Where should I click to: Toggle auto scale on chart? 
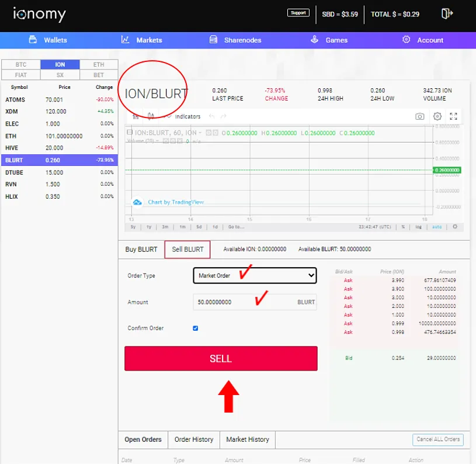pyautogui.click(x=437, y=227)
